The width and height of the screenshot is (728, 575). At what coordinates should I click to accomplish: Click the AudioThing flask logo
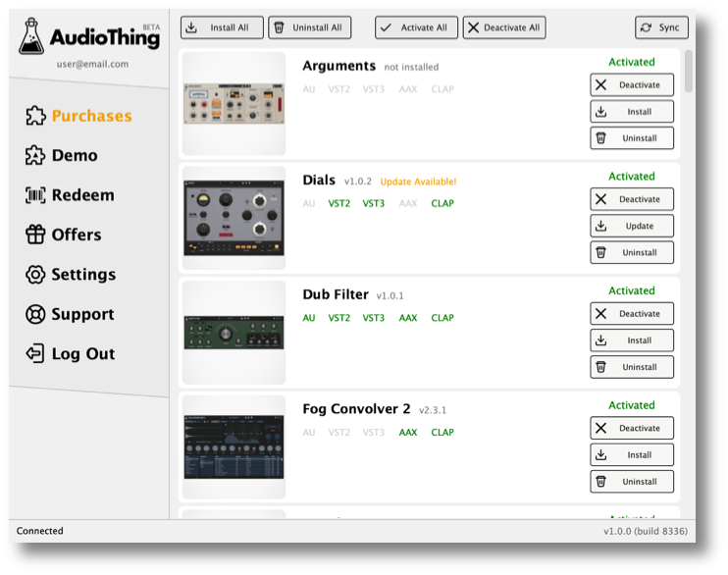31,36
